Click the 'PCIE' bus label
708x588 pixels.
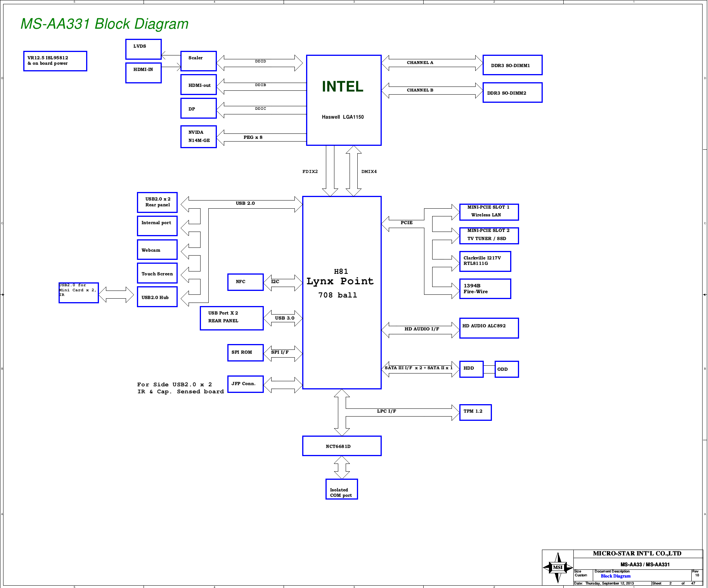[407, 223]
